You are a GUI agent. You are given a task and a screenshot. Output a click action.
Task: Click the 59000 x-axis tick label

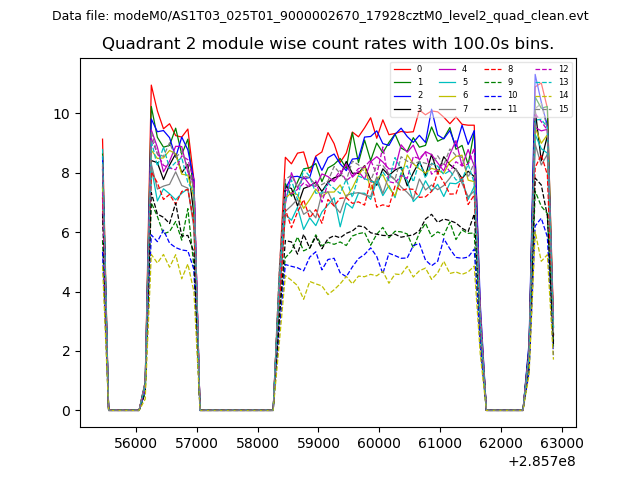pos(319,442)
